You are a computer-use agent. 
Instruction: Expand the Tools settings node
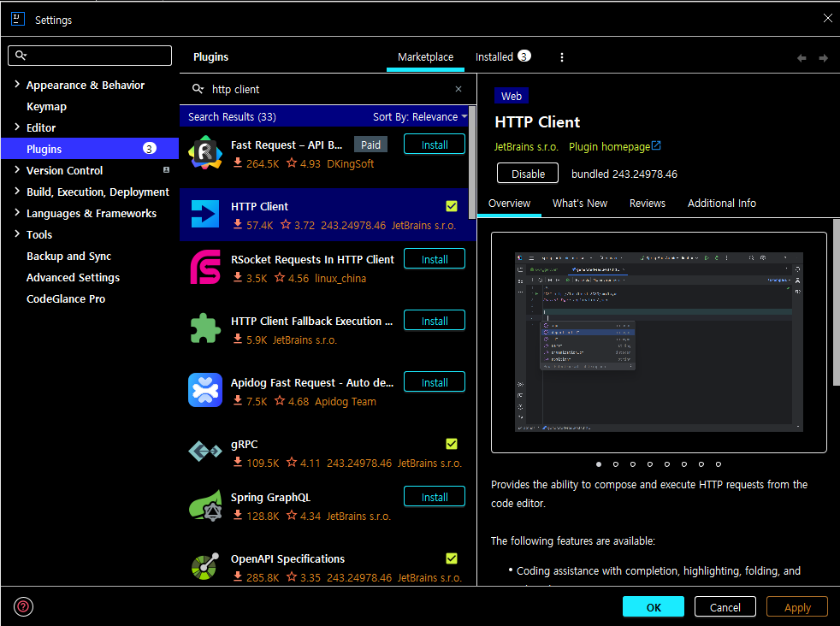click(16, 234)
